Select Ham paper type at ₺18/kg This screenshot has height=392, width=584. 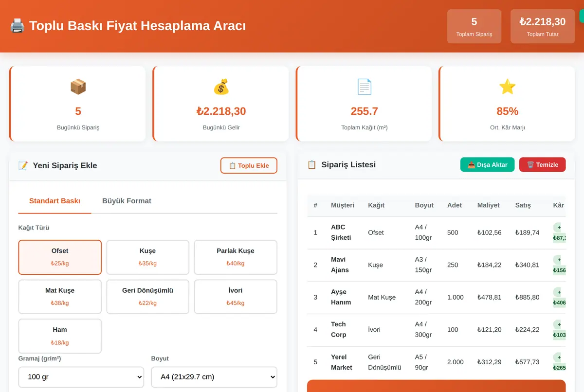[60, 336]
